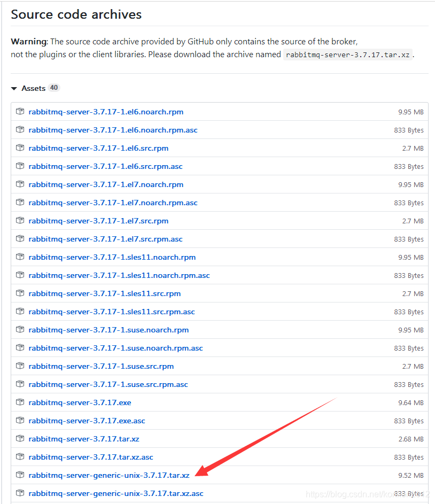The height and width of the screenshot is (504, 435).
Task: Open rabbitmq-server-3.7.17.tar.xz.asc link
Action: tap(91, 457)
